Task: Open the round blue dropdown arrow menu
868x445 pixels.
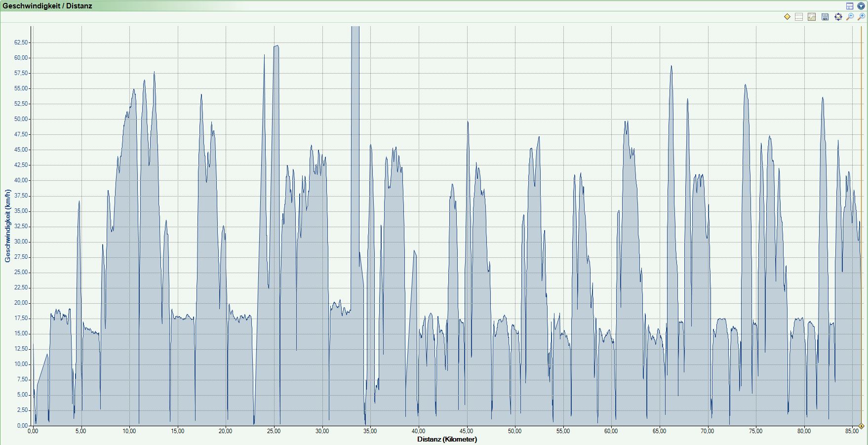Action: 861,6
